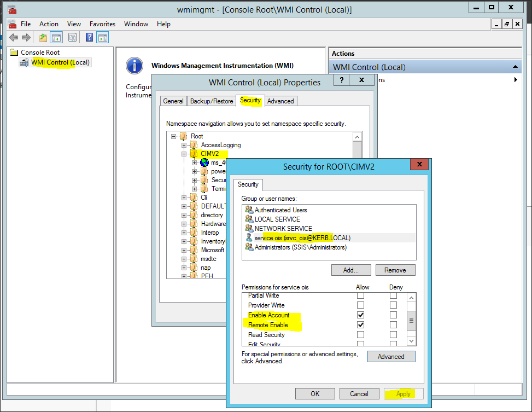Click Cancel in Security dialog
532x412 pixels.
point(359,393)
